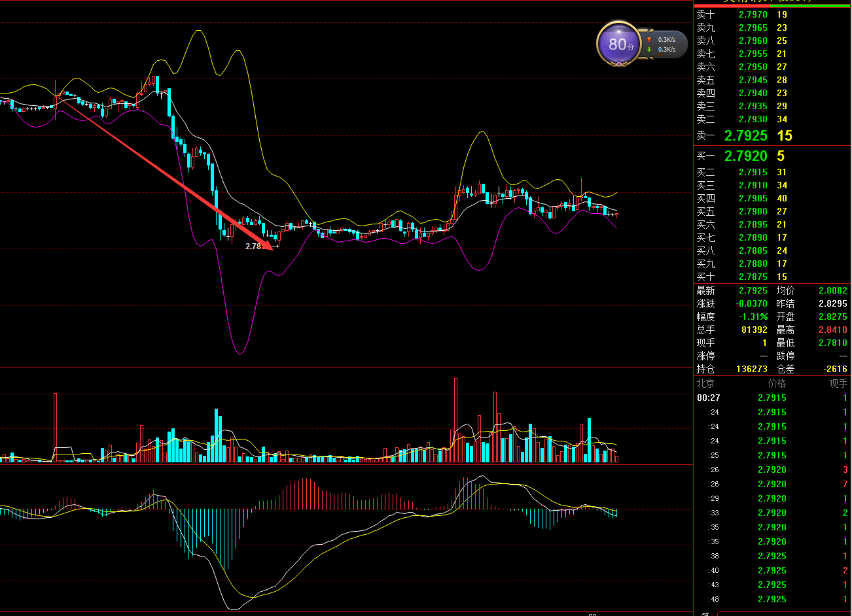Select the 买三 bid price 2.7910
Screen dimensions: 852x616
coord(753,185)
